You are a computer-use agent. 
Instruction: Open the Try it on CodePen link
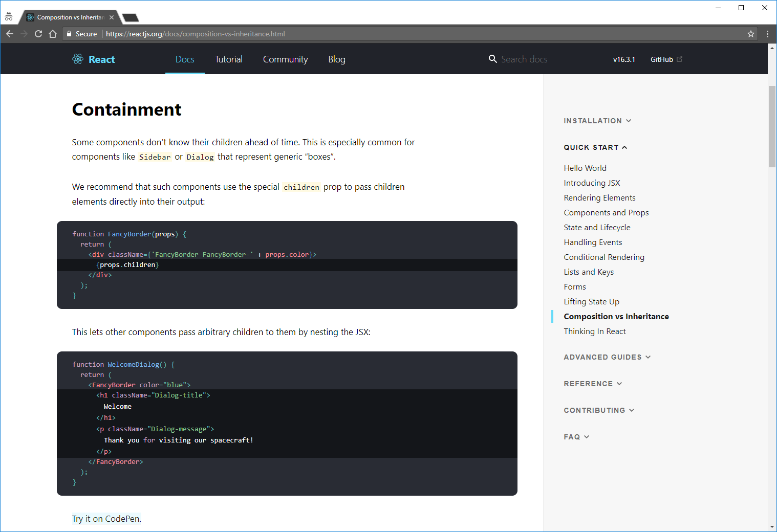pyautogui.click(x=106, y=519)
